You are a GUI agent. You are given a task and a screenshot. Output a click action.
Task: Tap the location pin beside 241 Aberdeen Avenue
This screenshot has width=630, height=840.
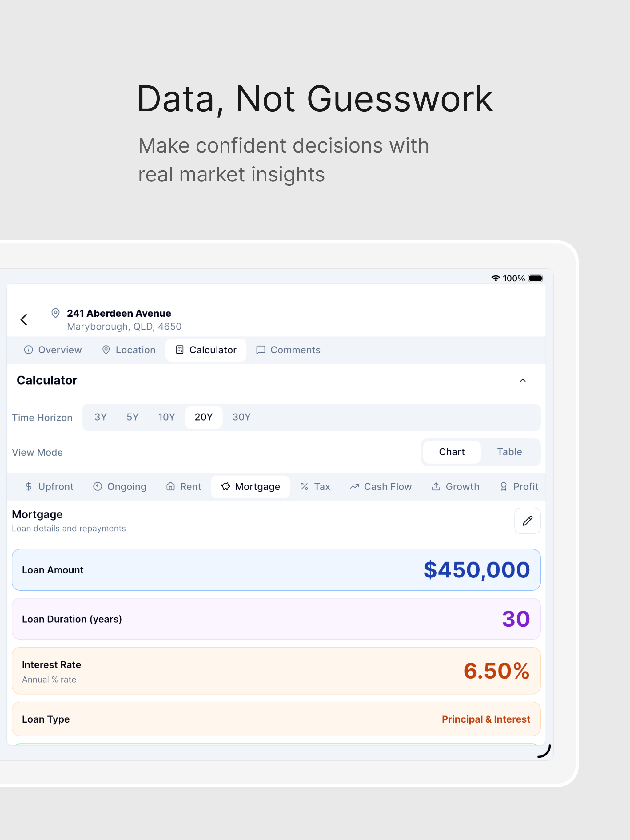[55, 313]
